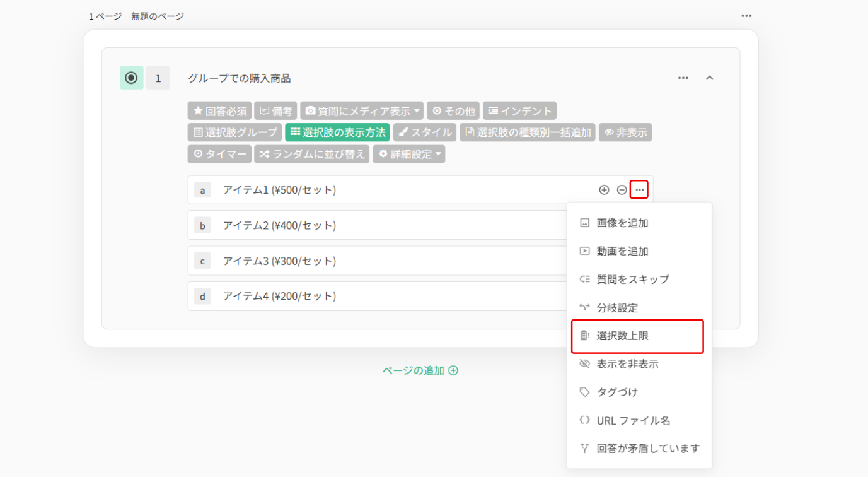Screen dimensions: 868x477
Task: Click the radio question type icon
Action: [x=131, y=78]
